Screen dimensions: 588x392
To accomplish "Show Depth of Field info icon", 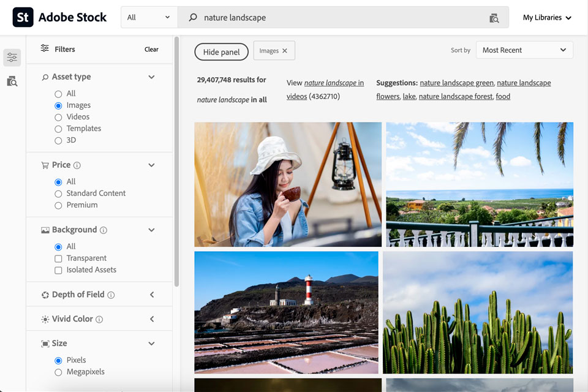I will pos(111,295).
